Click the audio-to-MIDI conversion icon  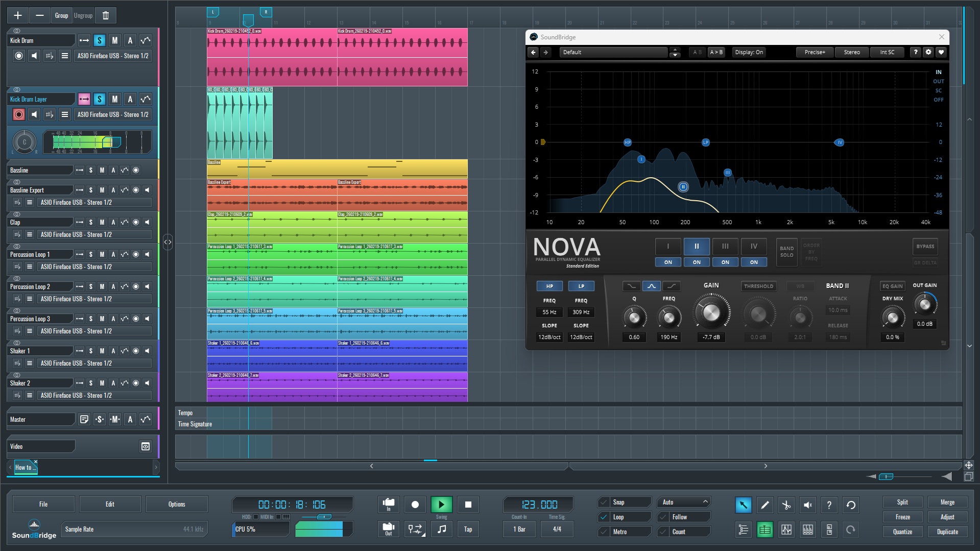pos(415,529)
